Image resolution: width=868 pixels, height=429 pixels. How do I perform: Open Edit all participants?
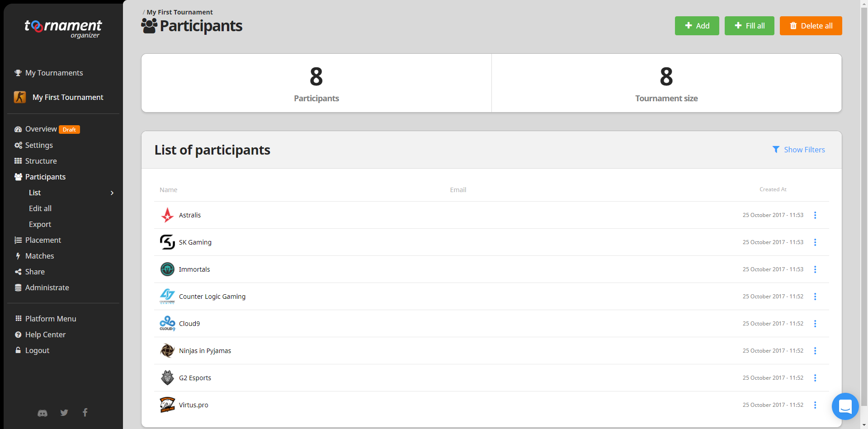coord(40,208)
